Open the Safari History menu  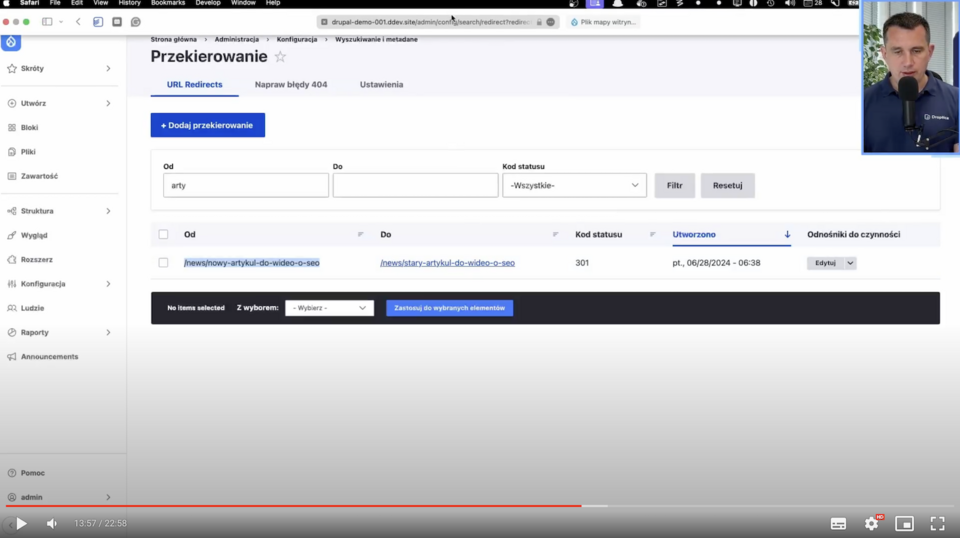click(129, 3)
